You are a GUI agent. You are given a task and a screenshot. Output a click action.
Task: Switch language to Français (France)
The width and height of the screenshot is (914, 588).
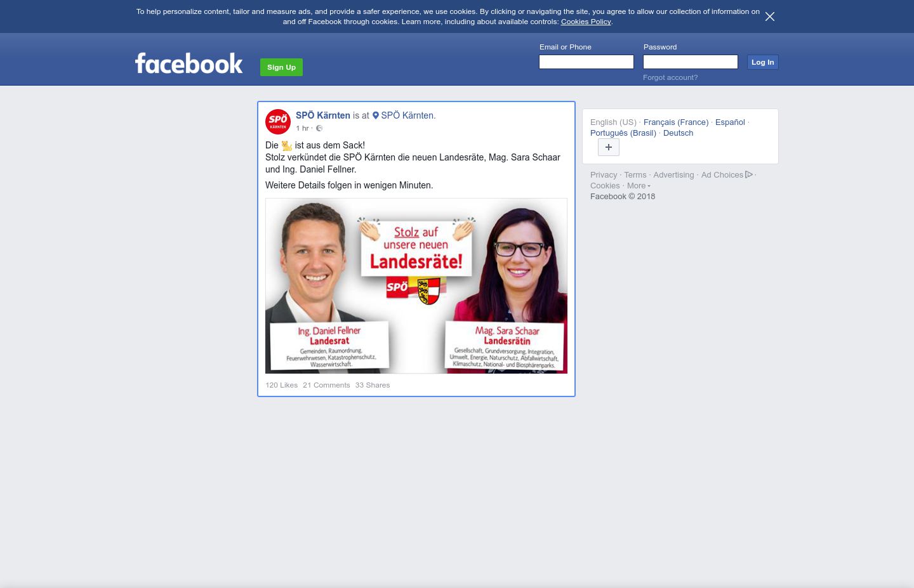676,122
